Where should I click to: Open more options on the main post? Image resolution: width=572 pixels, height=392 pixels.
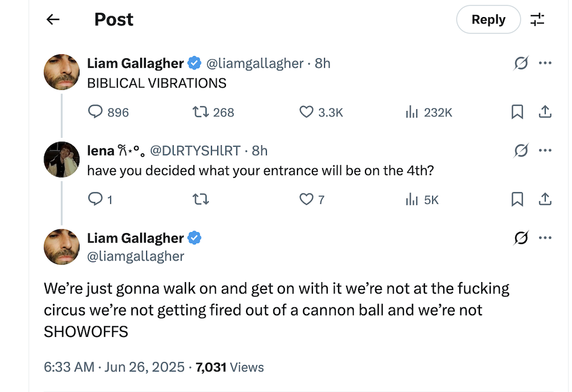coord(545,238)
